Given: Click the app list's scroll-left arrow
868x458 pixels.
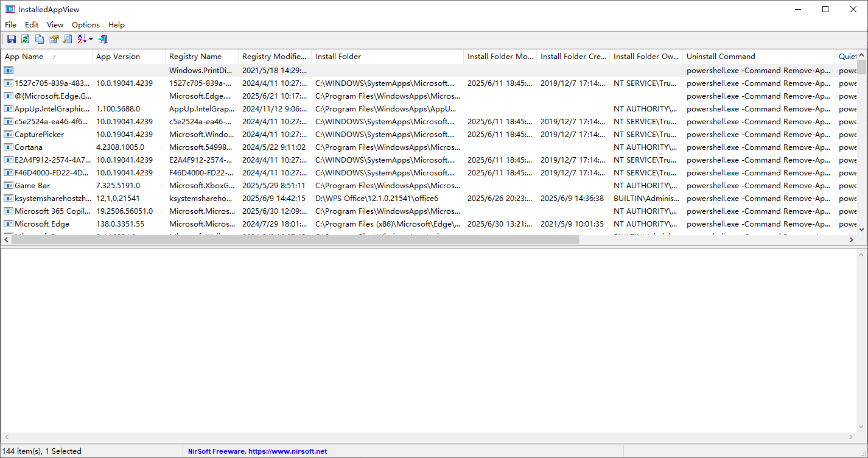Looking at the screenshot, I should tap(6, 240).
